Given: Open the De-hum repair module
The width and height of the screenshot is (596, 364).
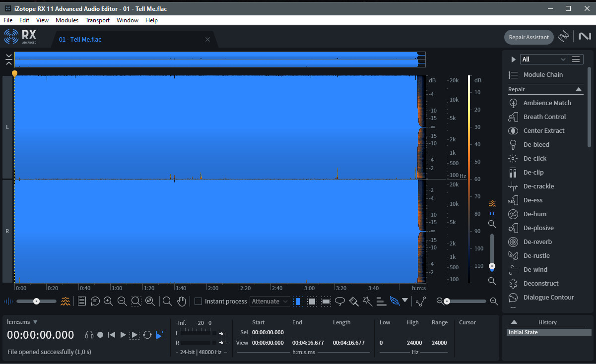Looking at the screenshot, I should click(534, 214).
